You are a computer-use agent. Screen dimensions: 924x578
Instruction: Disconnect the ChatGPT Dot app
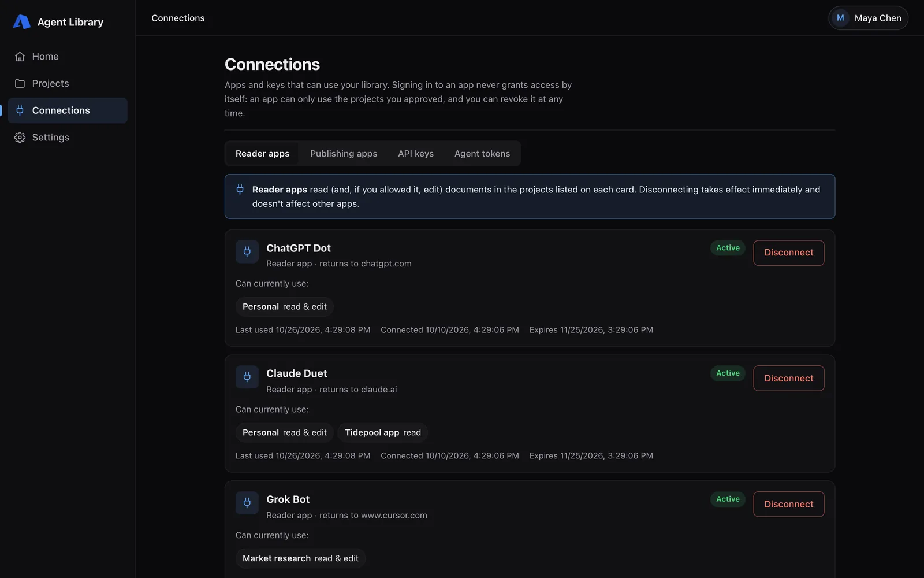pyautogui.click(x=789, y=253)
